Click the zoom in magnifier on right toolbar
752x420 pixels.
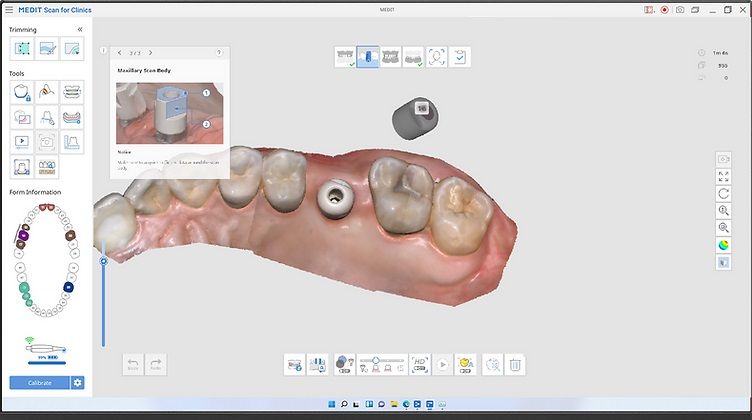(x=723, y=210)
